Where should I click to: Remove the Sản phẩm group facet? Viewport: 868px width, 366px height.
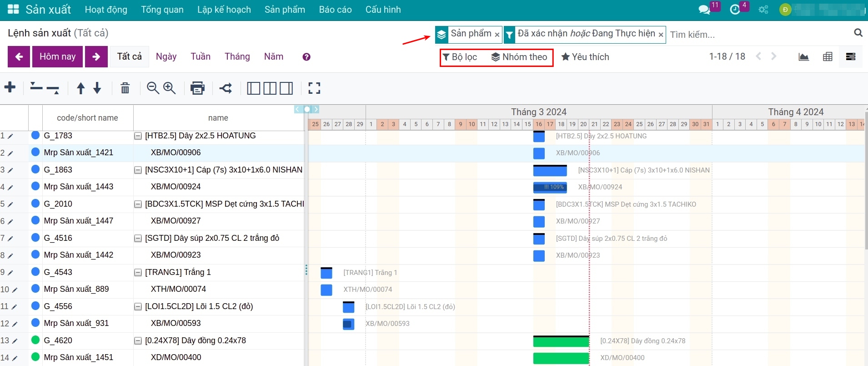497,35
